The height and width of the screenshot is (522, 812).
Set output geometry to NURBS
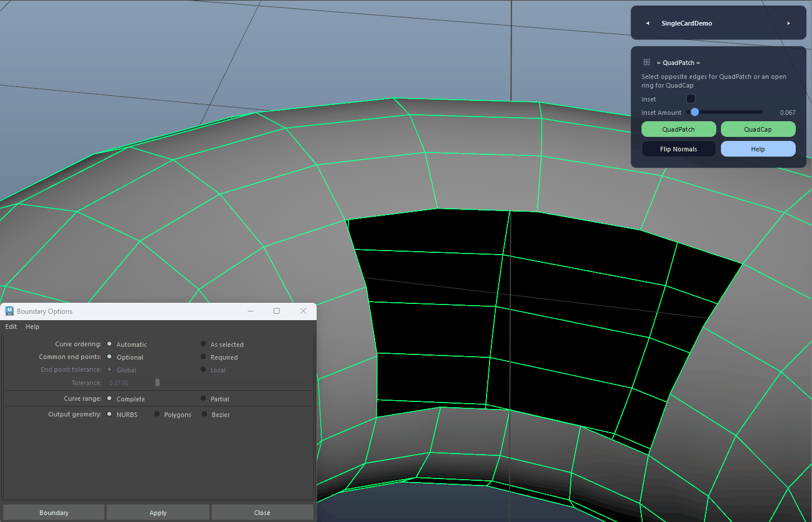tap(110, 414)
